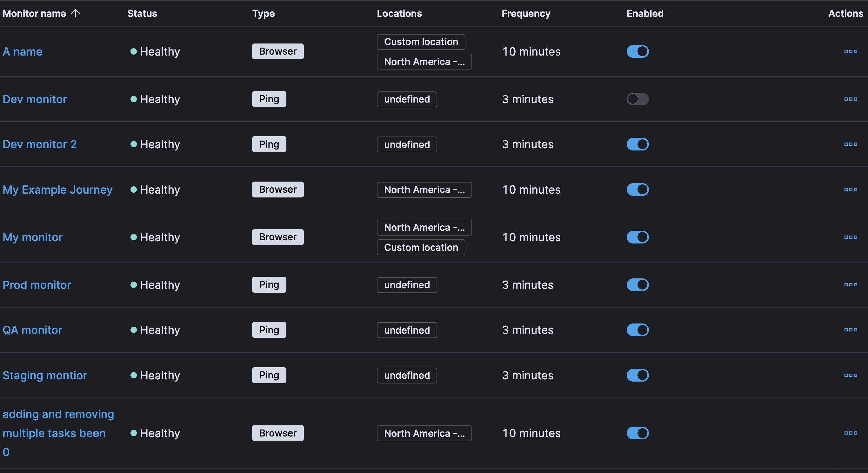Open the actions menu for Prod monitor

click(x=851, y=285)
